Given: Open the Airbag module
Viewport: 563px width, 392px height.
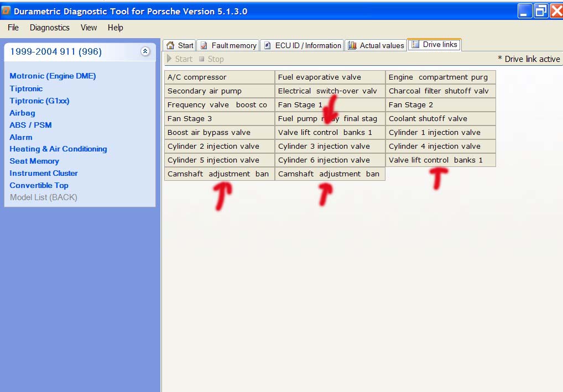Looking at the screenshot, I should [22, 113].
